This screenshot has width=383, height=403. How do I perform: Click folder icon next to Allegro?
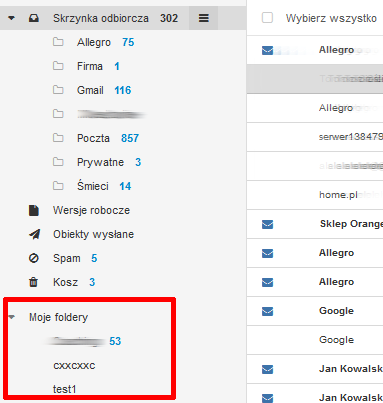tap(58, 42)
